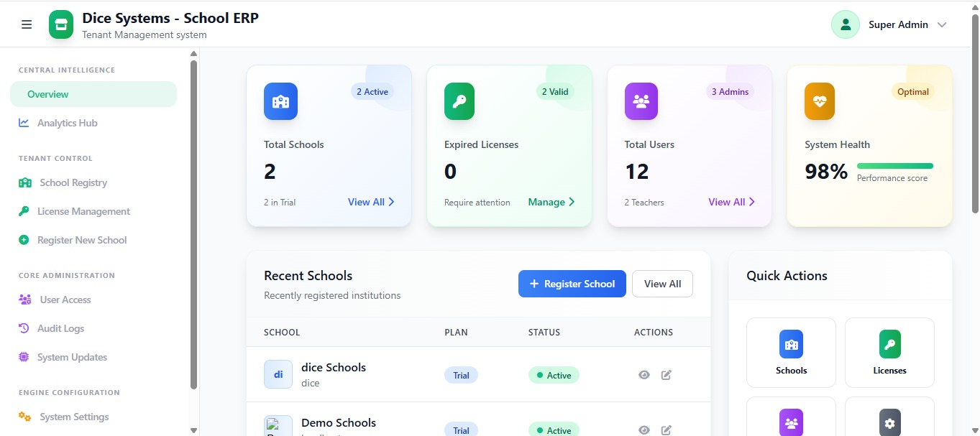Click the License Management key icon
Viewport: 980px width, 436px height.
click(x=24, y=211)
